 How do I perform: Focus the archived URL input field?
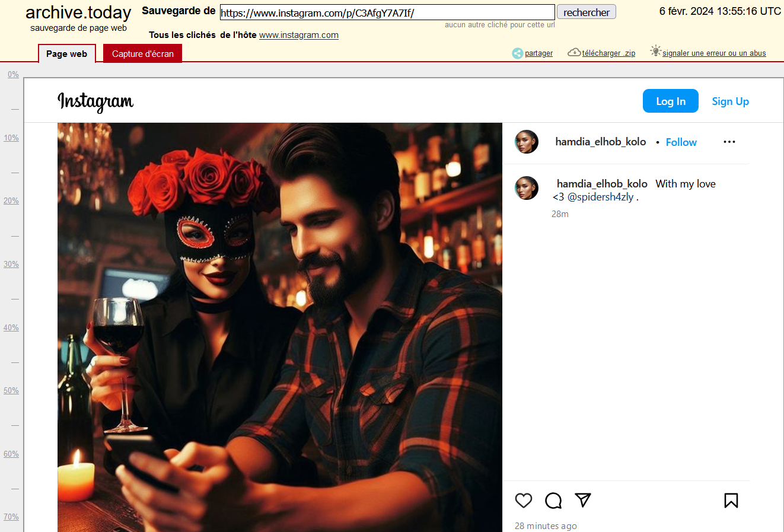pos(387,12)
